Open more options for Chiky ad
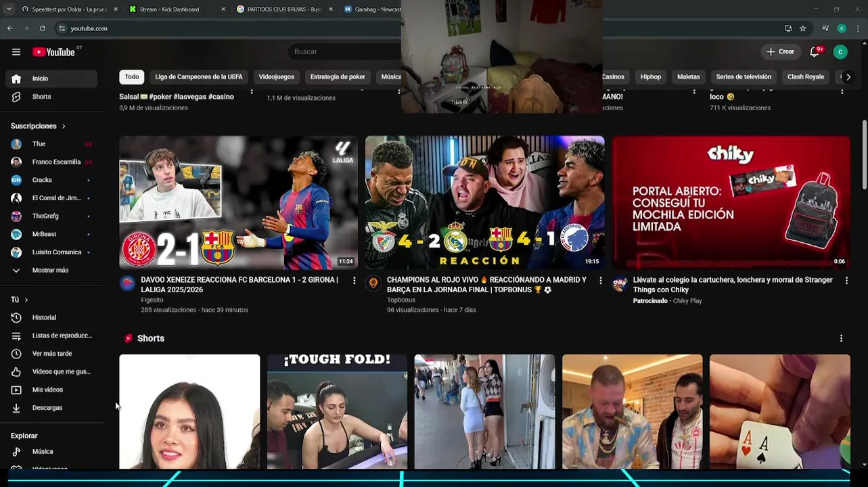This screenshot has width=868, height=487. [x=846, y=281]
